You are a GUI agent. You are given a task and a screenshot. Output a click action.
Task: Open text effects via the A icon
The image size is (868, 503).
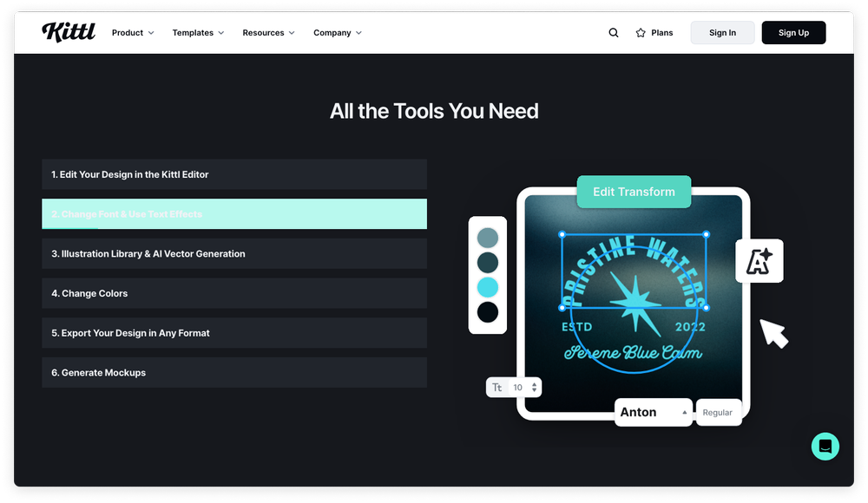pos(759,261)
